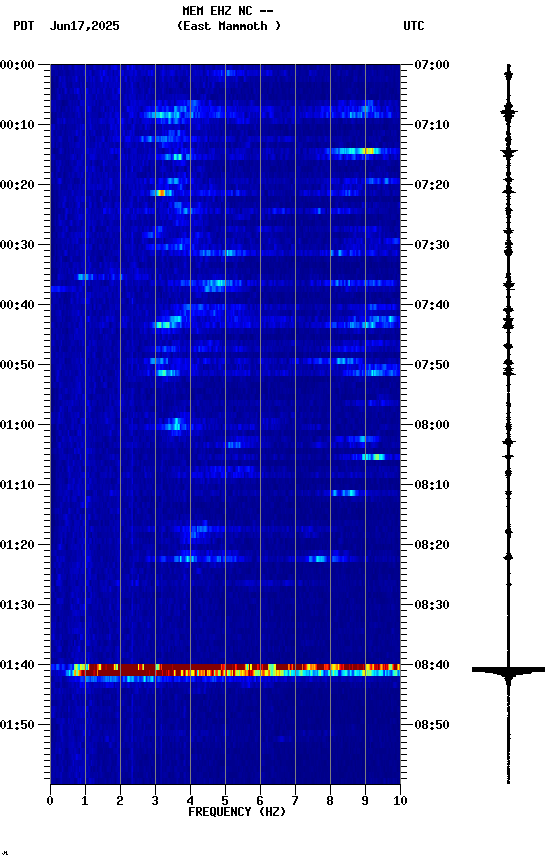Click the 00:10 PDT time label
This screenshot has height=864, width=552.
pyautogui.click(x=17, y=125)
